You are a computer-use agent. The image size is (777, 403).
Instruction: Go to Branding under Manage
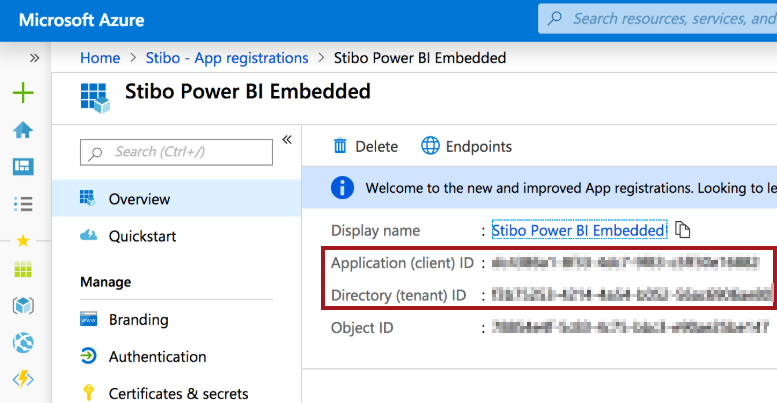tap(138, 320)
